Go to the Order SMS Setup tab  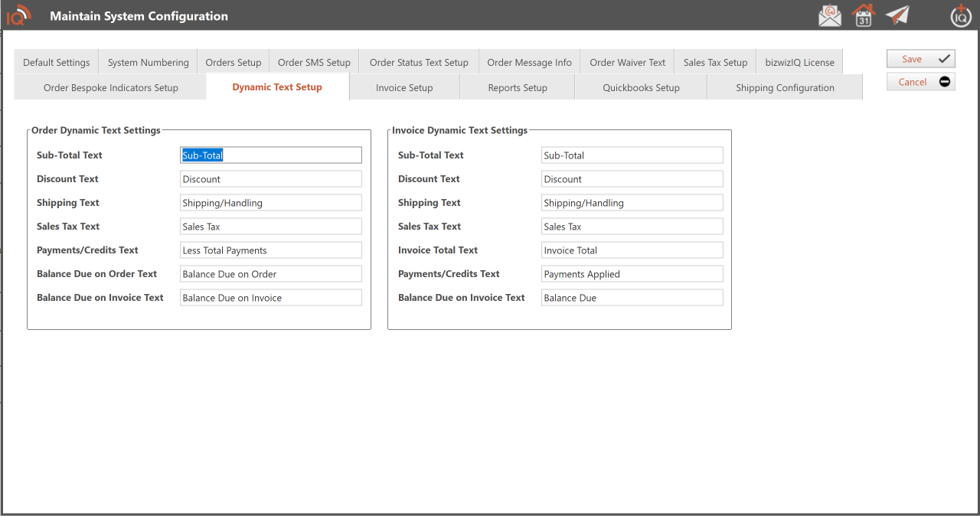(314, 63)
